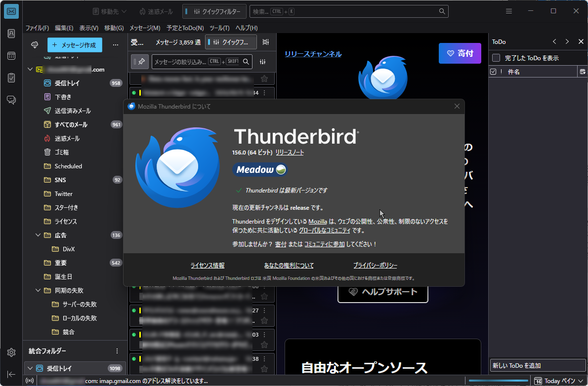Image resolution: width=588 pixels, height=386 pixels.
Task: Open the Chat space icon
Action: coord(11,100)
